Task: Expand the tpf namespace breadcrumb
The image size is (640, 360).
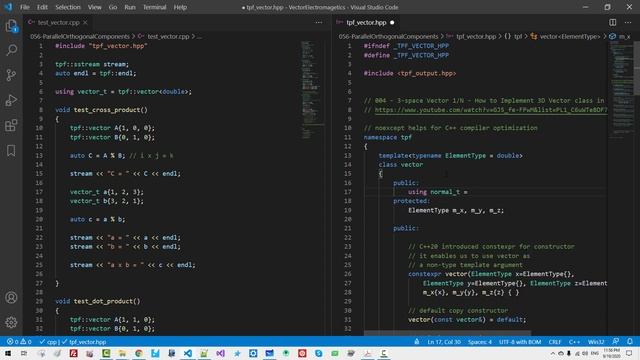Action: pyautogui.click(x=513, y=36)
